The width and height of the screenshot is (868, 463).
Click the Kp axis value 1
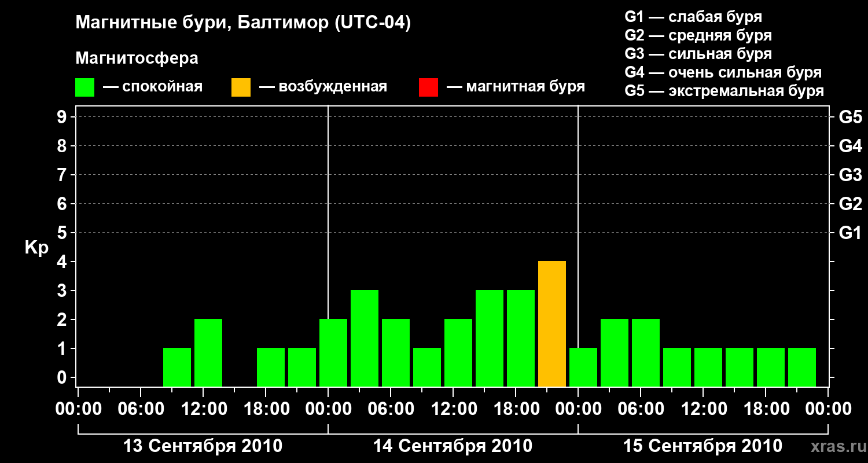(x=63, y=349)
